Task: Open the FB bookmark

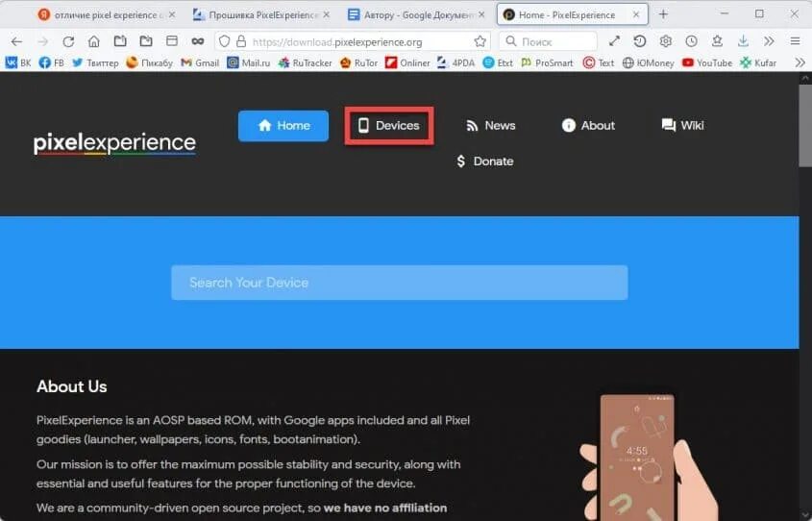Action: coord(52,62)
